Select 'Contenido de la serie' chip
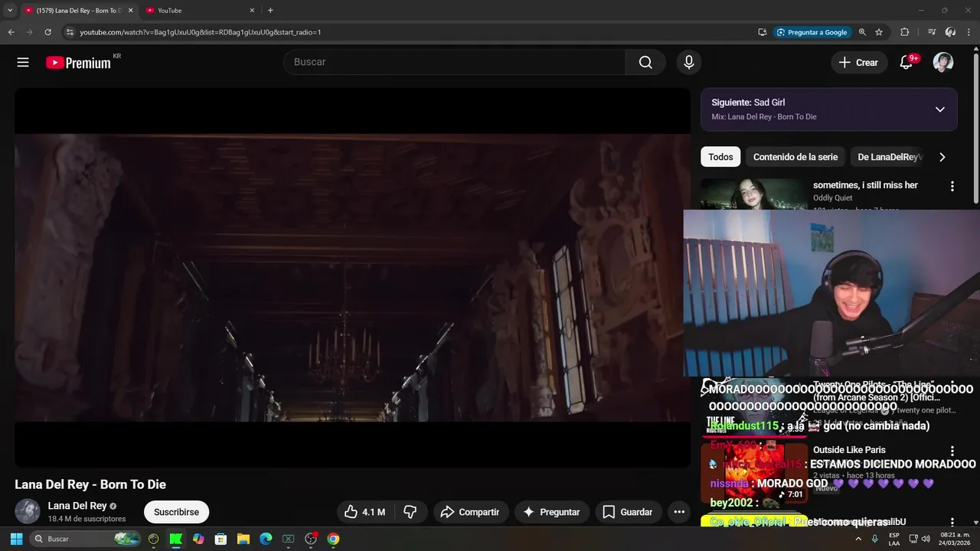980x551 pixels. [x=795, y=157]
